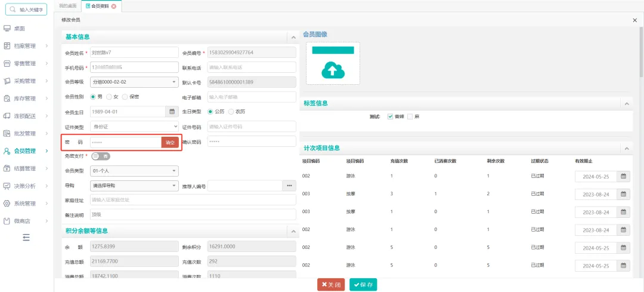Screen dimensions: 644x292
Task: Open the 决策分析 menu
Action: pos(27,186)
